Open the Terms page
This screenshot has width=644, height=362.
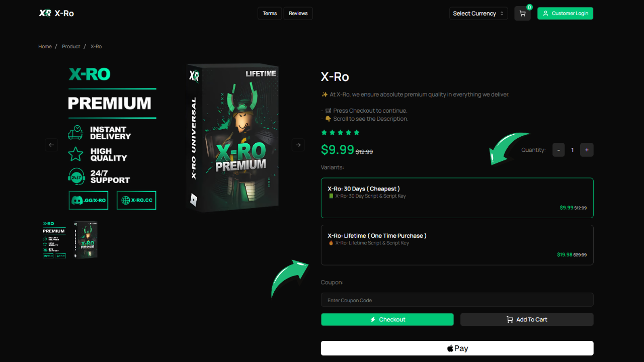coord(270,14)
